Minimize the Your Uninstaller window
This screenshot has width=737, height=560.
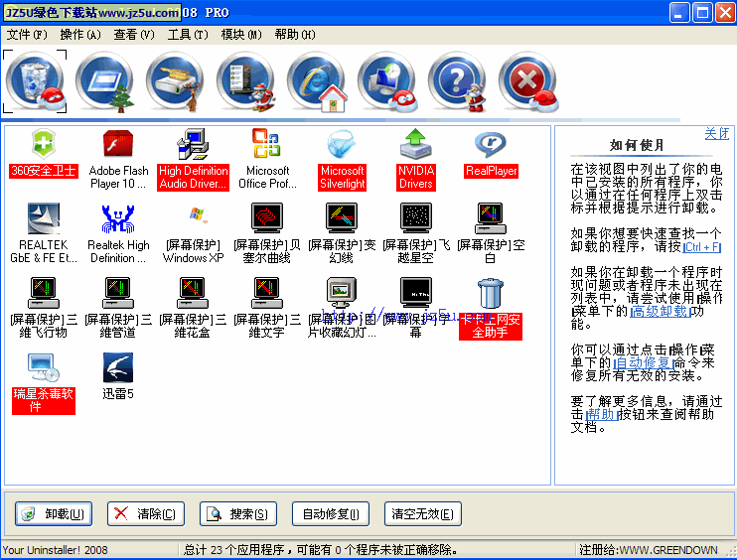coord(679,12)
